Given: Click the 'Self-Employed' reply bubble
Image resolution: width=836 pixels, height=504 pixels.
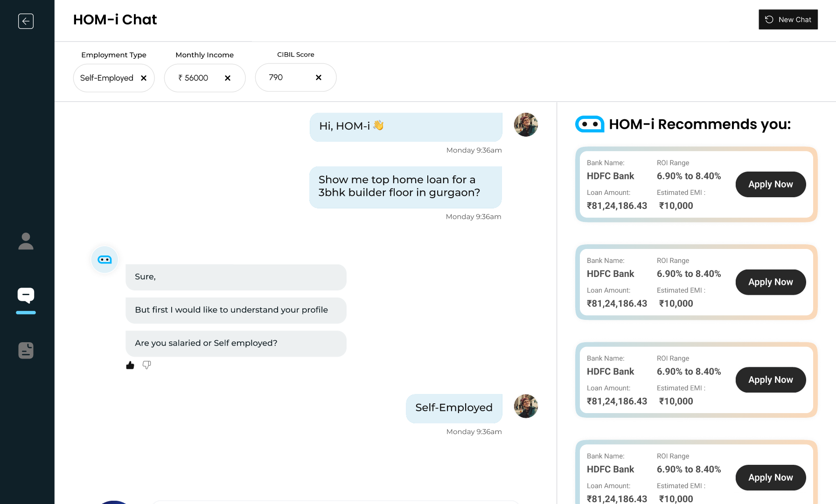Looking at the screenshot, I should (454, 408).
